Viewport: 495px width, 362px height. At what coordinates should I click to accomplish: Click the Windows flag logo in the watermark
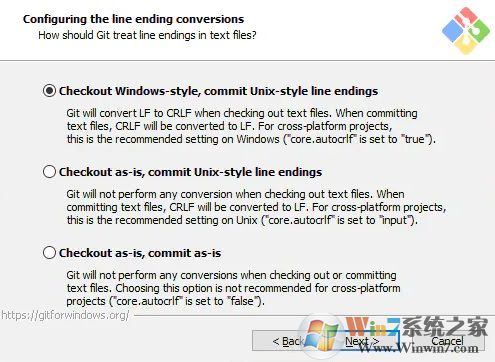point(322,335)
